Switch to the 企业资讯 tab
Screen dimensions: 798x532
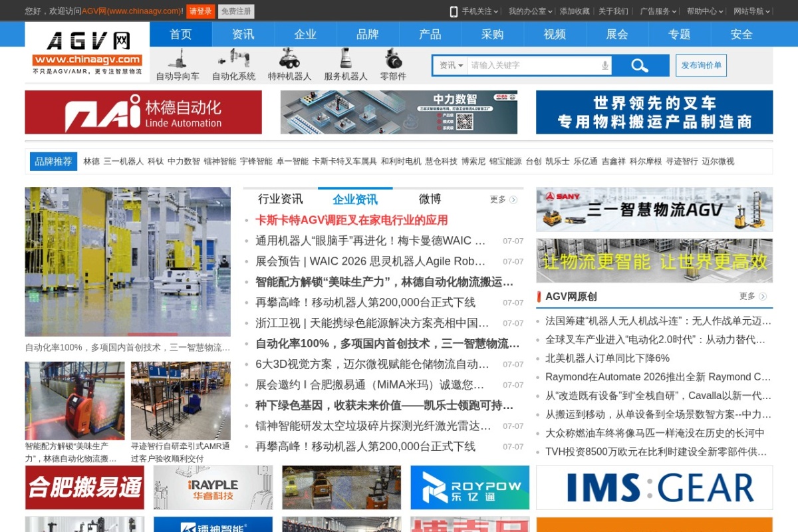coord(355,199)
